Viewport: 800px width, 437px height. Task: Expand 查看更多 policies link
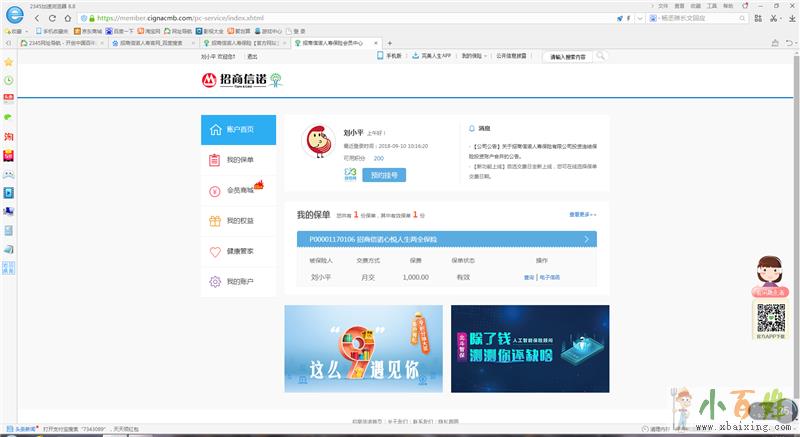[x=582, y=214]
